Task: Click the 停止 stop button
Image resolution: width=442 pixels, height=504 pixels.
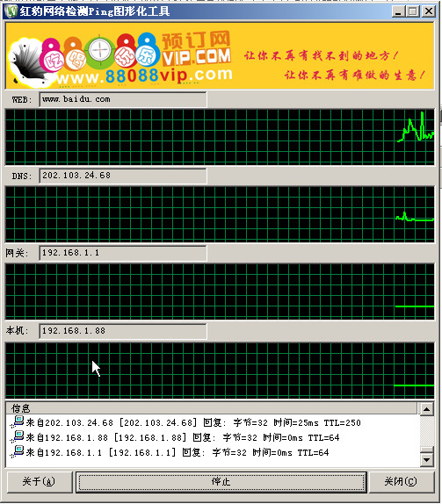Action: click(221, 481)
